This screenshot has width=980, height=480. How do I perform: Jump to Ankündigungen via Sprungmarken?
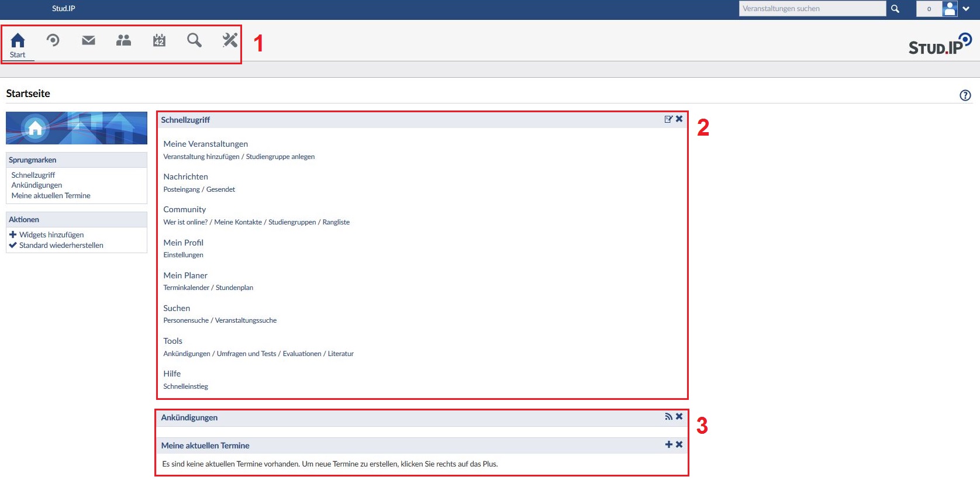coord(37,185)
